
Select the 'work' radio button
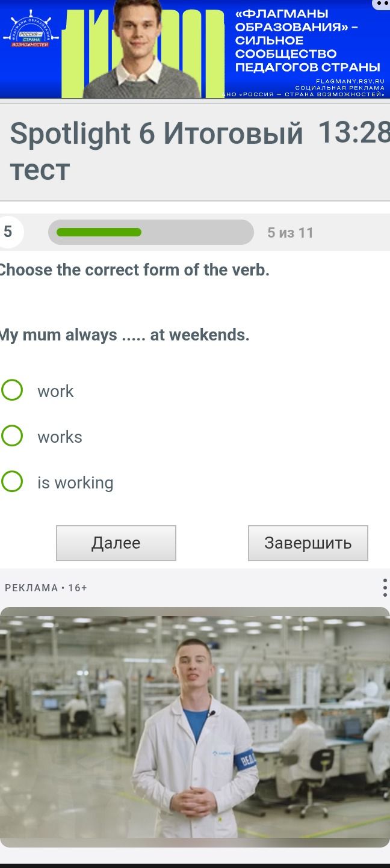click(x=12, y=390)
